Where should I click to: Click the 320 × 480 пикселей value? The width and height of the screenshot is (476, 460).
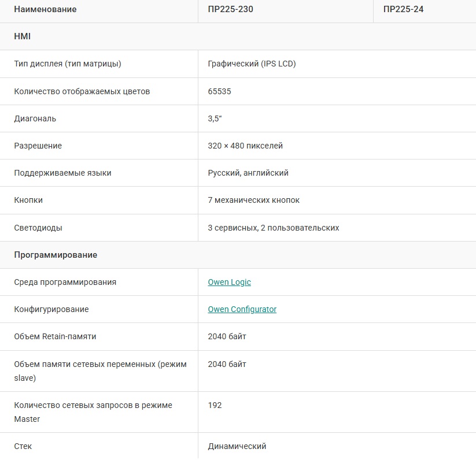[245, 146]
